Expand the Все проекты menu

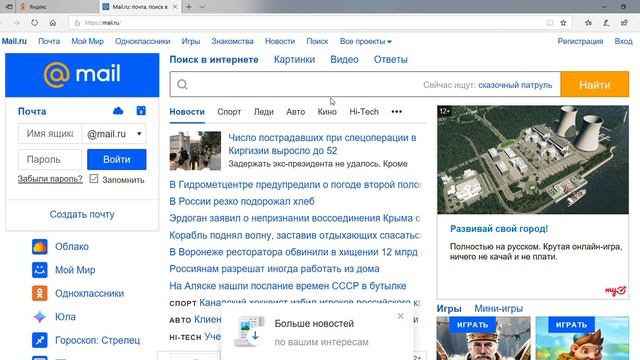pos(366,41)
